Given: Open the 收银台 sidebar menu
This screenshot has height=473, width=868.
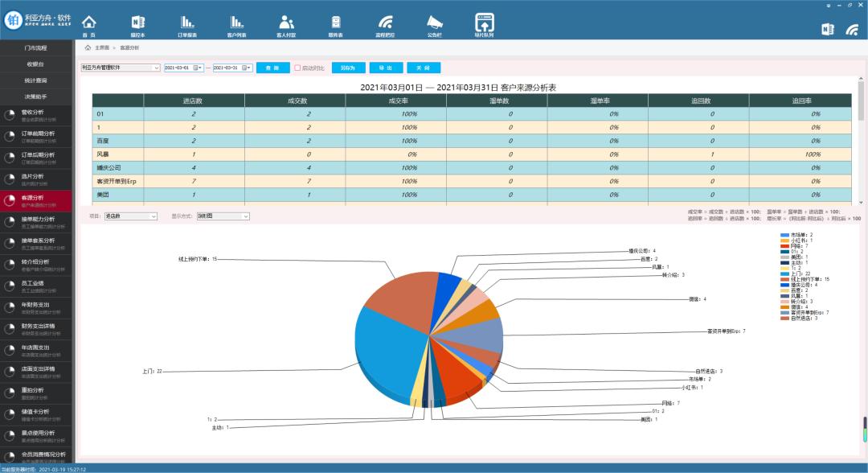Looking at the screenshot, I should tap(36, 64).
